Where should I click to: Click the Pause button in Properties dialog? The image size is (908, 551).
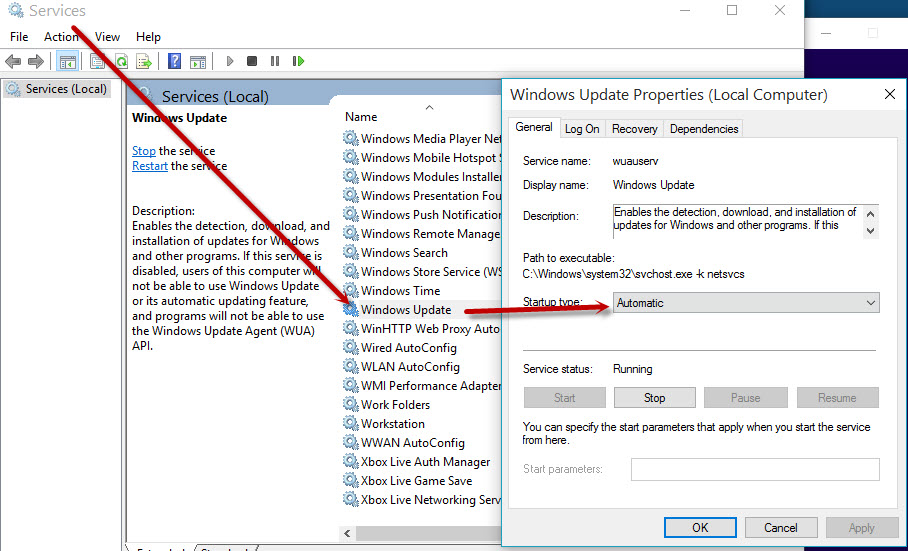pyautogui.click(x=745, y=398)
